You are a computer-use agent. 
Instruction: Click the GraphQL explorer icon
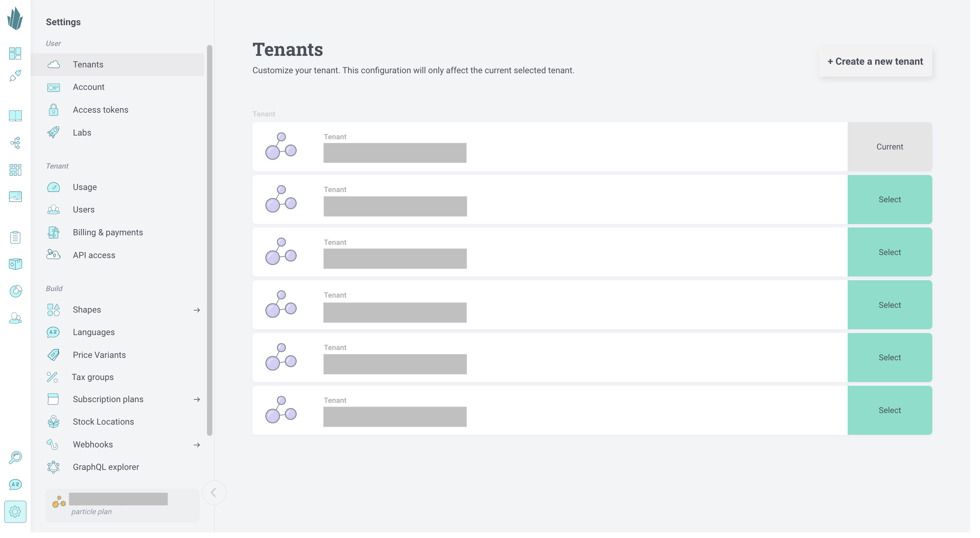click(53, 467)
